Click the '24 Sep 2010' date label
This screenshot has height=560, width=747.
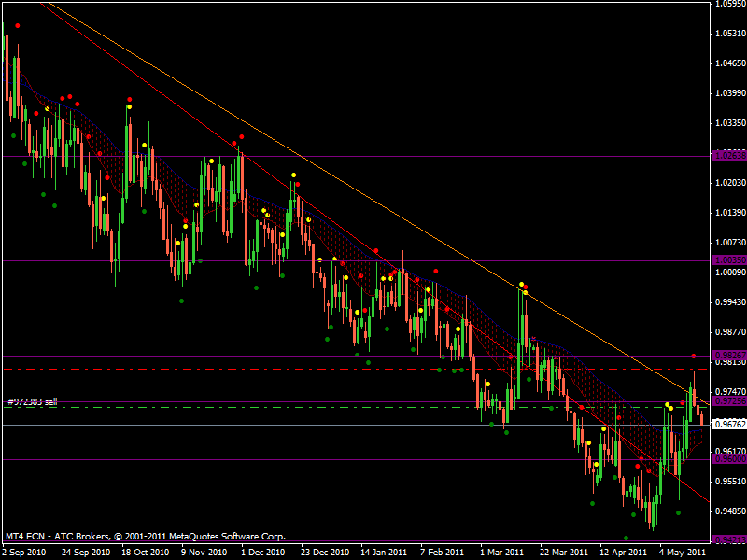click(x=86, y=553)
